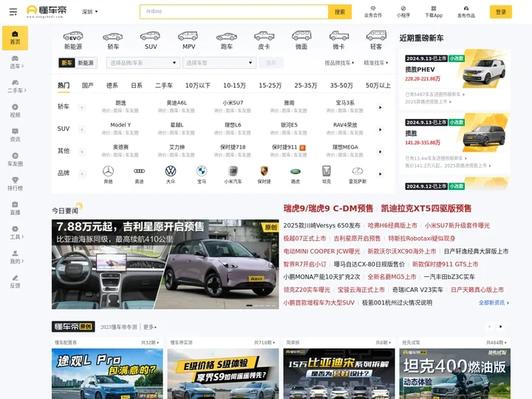Open 下载App in the header
Image resolution: width=532 pixels, height=399 pixels.
coord(434,12)
